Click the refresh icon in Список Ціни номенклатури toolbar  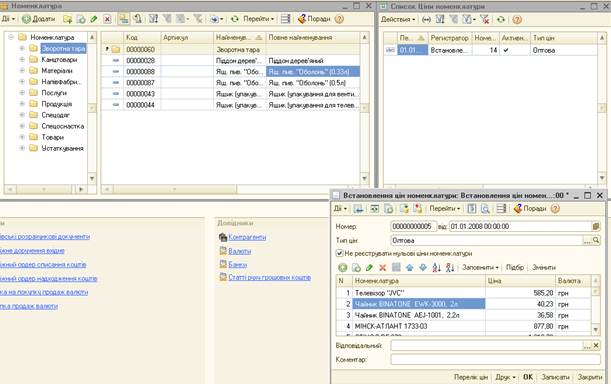[501, 19]
